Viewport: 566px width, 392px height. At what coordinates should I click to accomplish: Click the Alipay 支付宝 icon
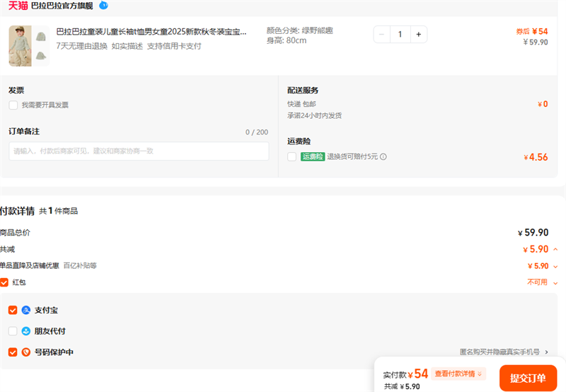[26, 310]
